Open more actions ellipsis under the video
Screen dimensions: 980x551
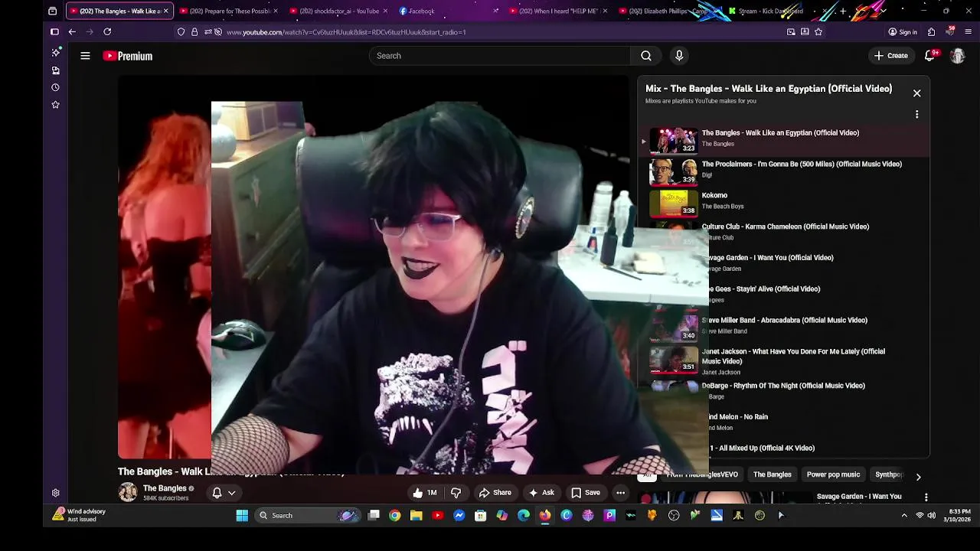[x=621, y=493]
